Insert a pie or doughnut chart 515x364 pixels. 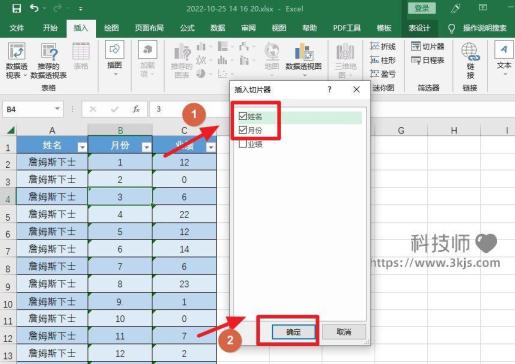[x=201, y=73]
